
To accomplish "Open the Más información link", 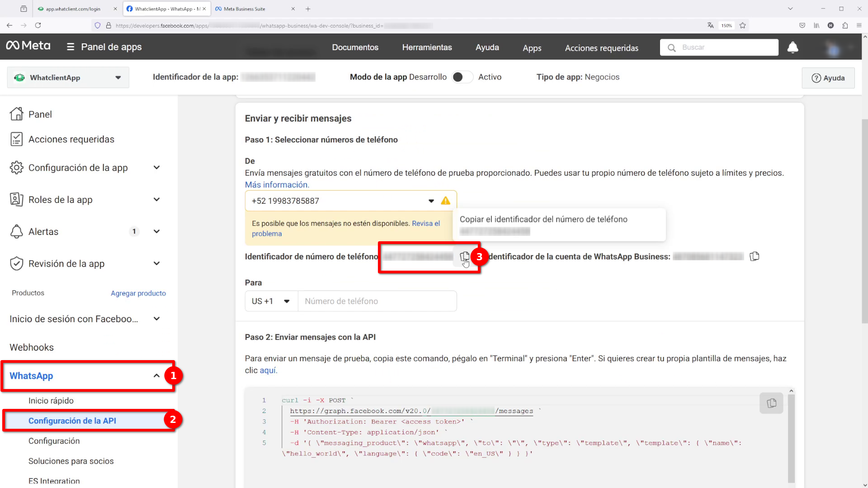I will click(x=277, y=184).
